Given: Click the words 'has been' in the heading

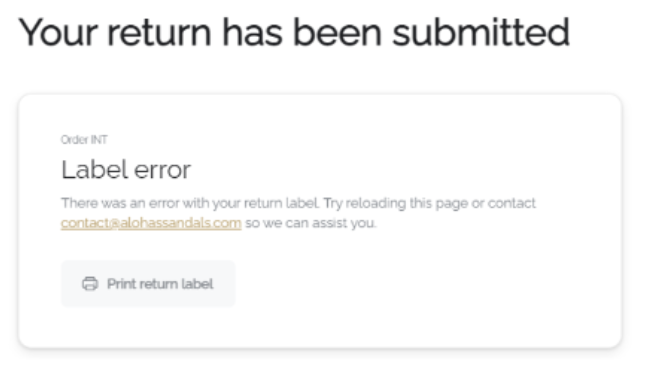Looking at the screenshot, I should [302, 33].
